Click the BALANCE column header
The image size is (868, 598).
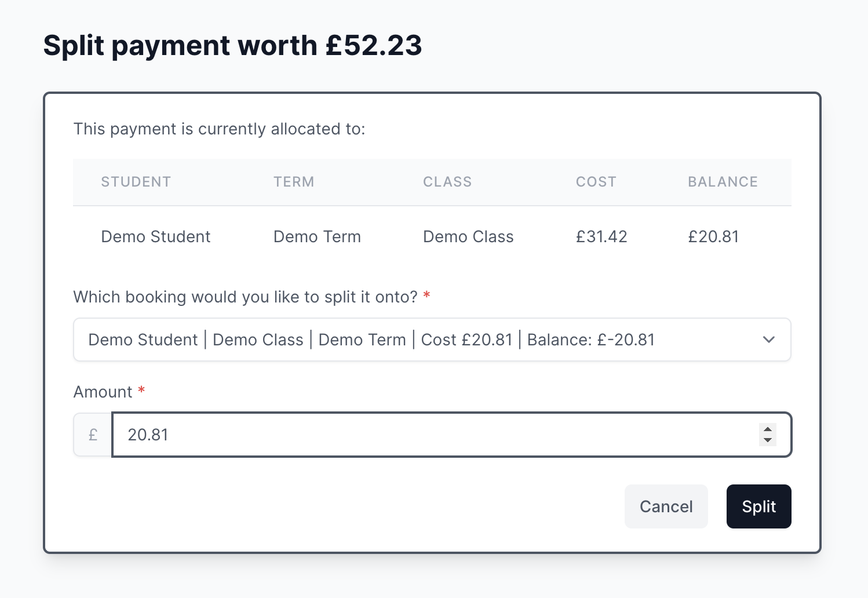(x=723, y=181)
